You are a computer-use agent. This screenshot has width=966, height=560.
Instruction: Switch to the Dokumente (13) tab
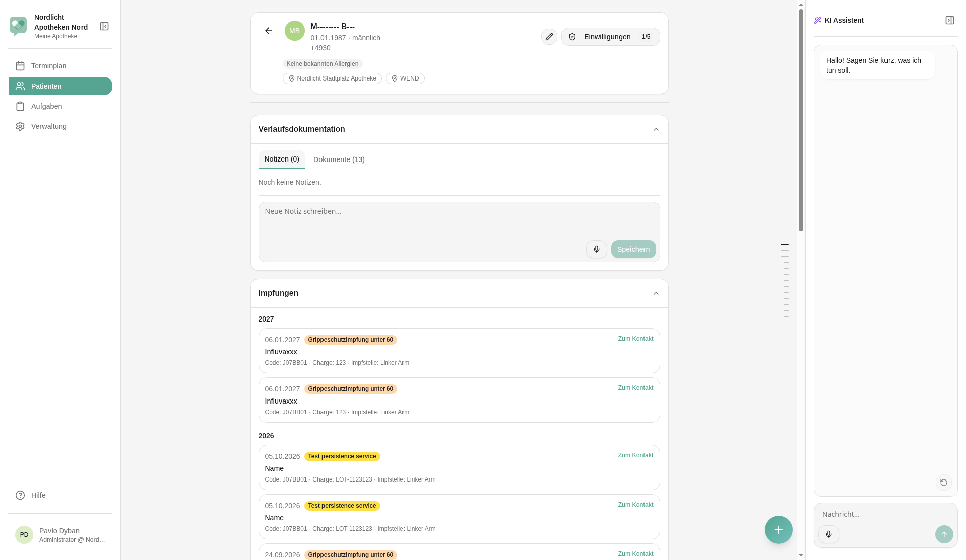coord(339,159)
